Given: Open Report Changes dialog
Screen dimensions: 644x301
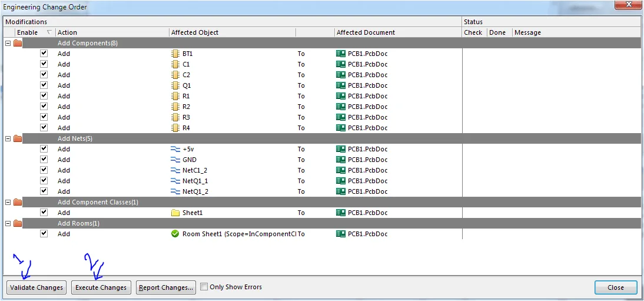Looking at the screenshot, I should pyautogui.click(x=166, y=287).
